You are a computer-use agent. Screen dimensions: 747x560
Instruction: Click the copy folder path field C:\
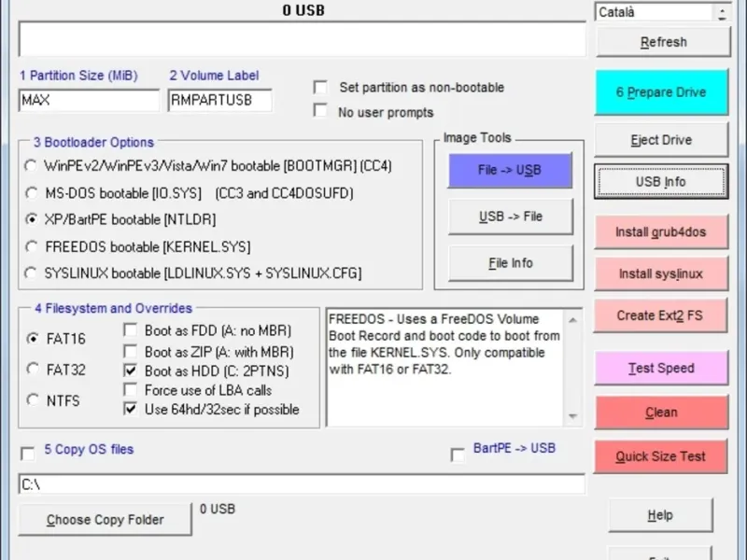click(x=302, y=484)
